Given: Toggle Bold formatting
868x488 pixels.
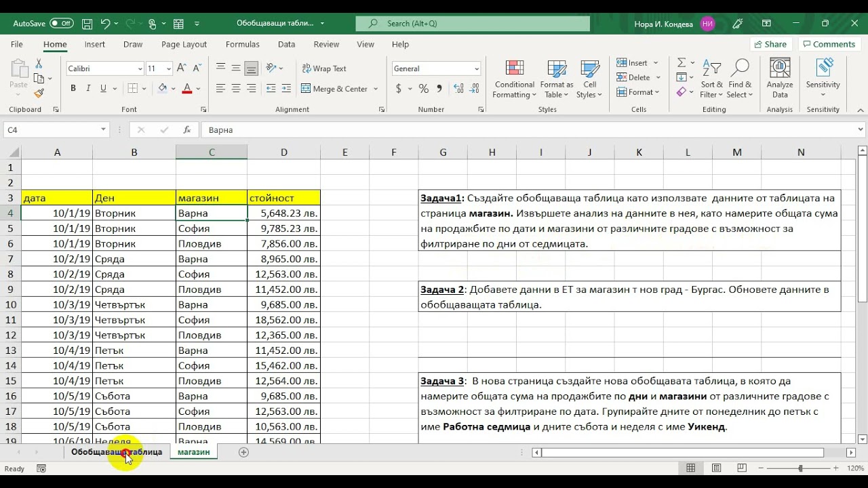Looking at the screenshot, I should (73, 88).
